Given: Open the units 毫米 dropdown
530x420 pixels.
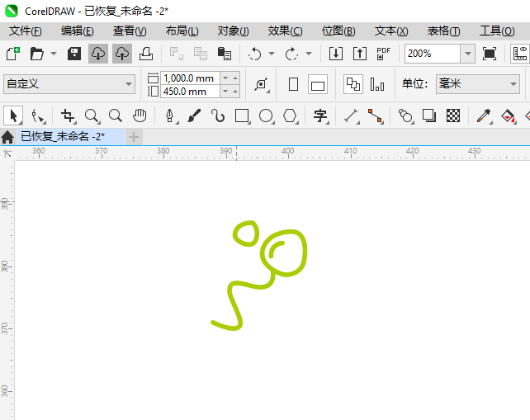Looking at the screenshot, I should pyautogui.click(x=512, y=84).
